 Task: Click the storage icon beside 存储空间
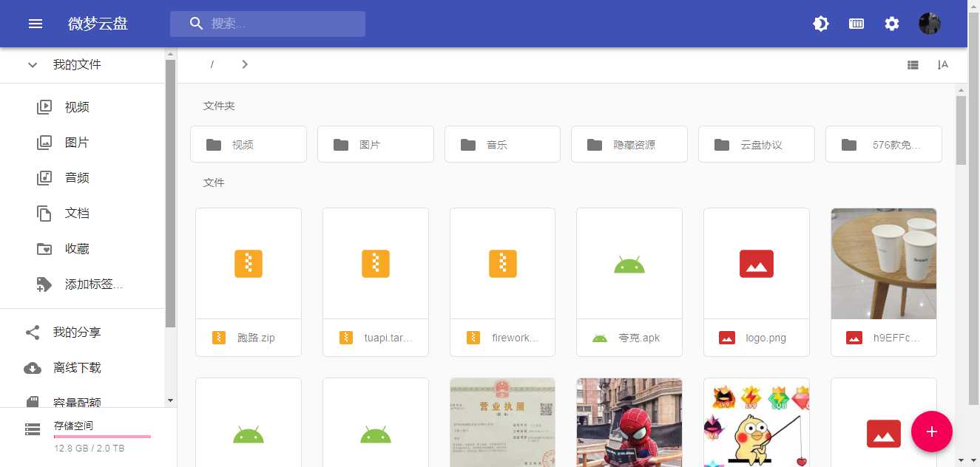tap(33, 429)
